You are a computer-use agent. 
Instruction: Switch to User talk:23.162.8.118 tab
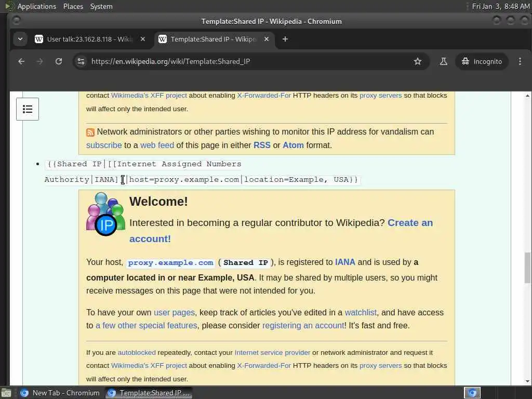pyautogui.click(x=89, y=39)
